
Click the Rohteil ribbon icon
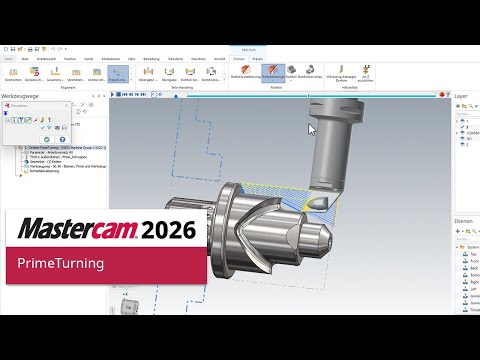pyautogui.click(x=291, y=73)
